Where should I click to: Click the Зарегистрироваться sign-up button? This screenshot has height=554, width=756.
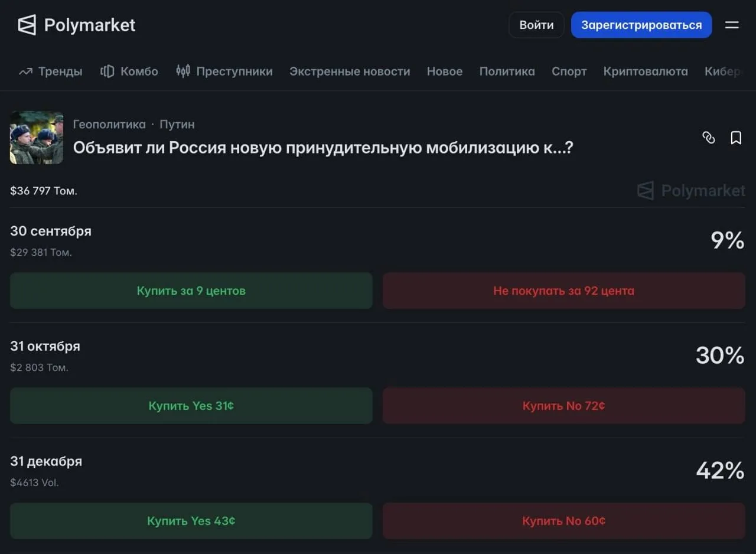[641, 25]
